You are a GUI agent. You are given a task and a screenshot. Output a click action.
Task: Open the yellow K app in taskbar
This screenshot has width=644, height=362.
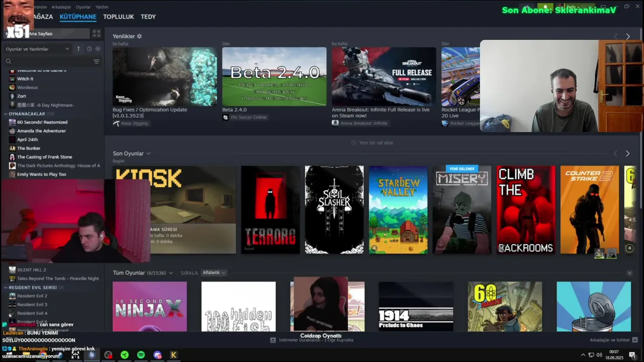174,355
